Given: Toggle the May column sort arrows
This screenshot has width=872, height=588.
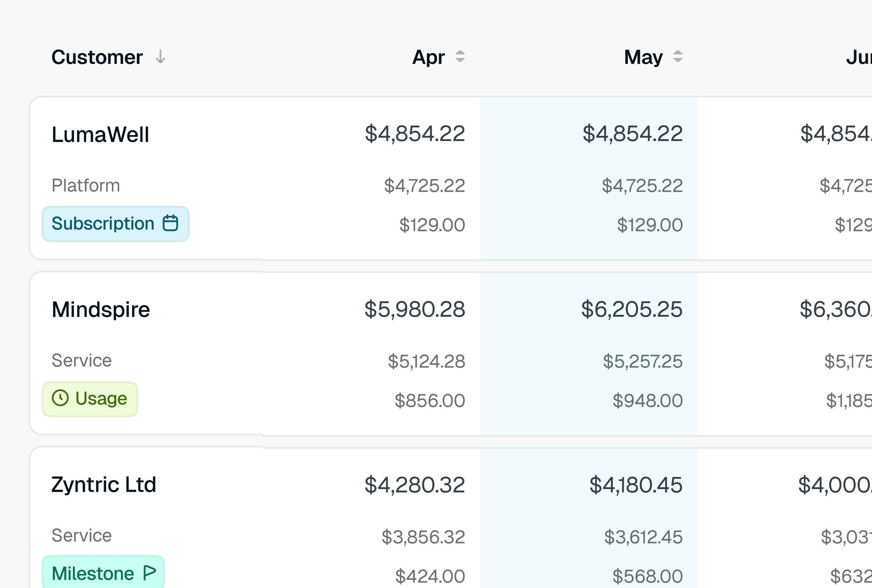Looking at the screenshot, I should (678, 56).
